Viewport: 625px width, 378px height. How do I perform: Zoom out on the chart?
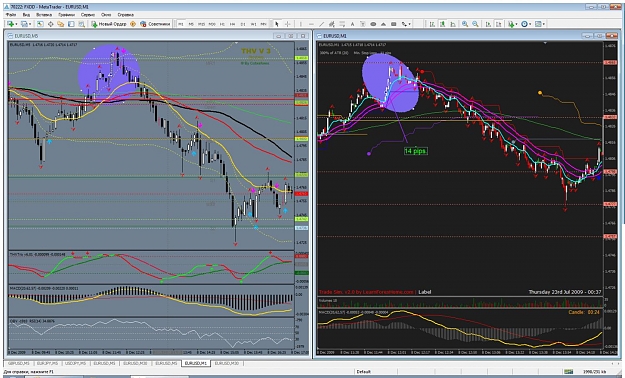(476, 24)
